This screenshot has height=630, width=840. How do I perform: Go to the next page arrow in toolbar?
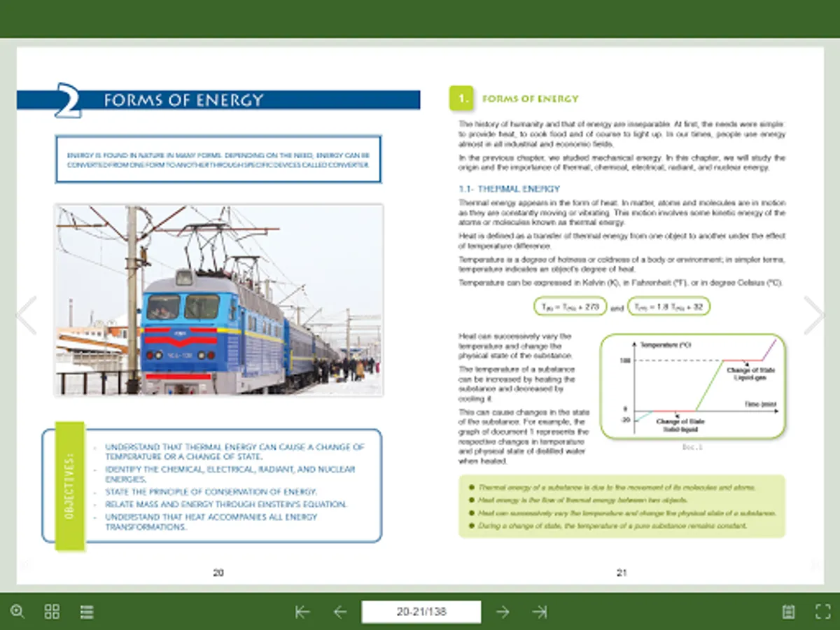click(x=503, y=612)
